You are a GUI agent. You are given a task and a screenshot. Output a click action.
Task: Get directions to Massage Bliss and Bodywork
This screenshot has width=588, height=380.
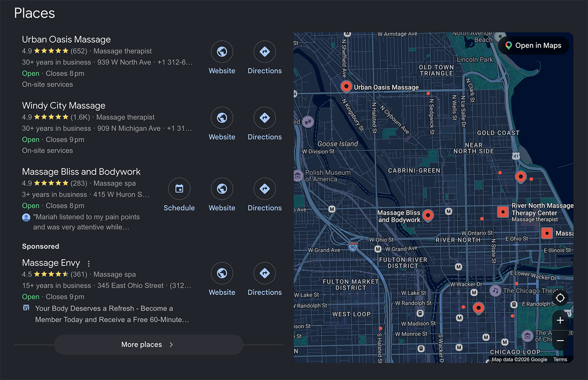click(264, 189)
